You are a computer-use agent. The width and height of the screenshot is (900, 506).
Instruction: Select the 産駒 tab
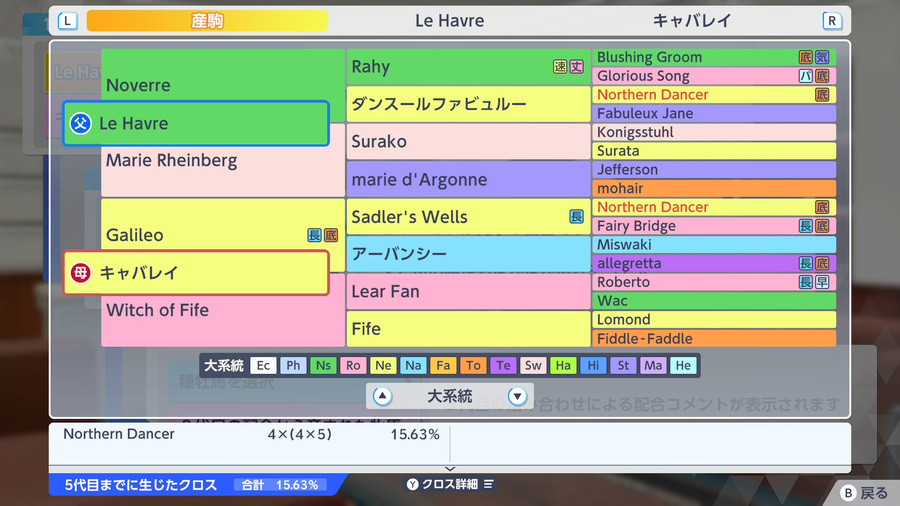coord(207,21)
